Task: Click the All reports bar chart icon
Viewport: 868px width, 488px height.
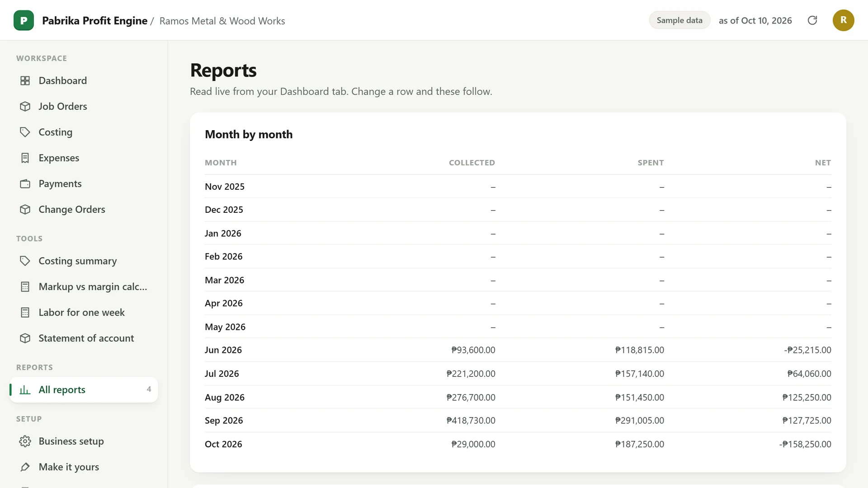Action: pyautogui.click(x=25, y=389)
